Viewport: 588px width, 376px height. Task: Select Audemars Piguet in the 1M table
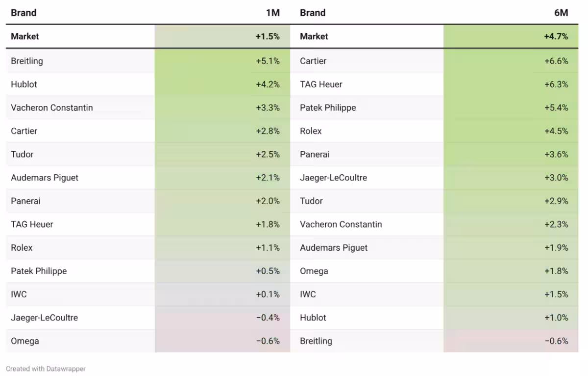tap(45, 178)
